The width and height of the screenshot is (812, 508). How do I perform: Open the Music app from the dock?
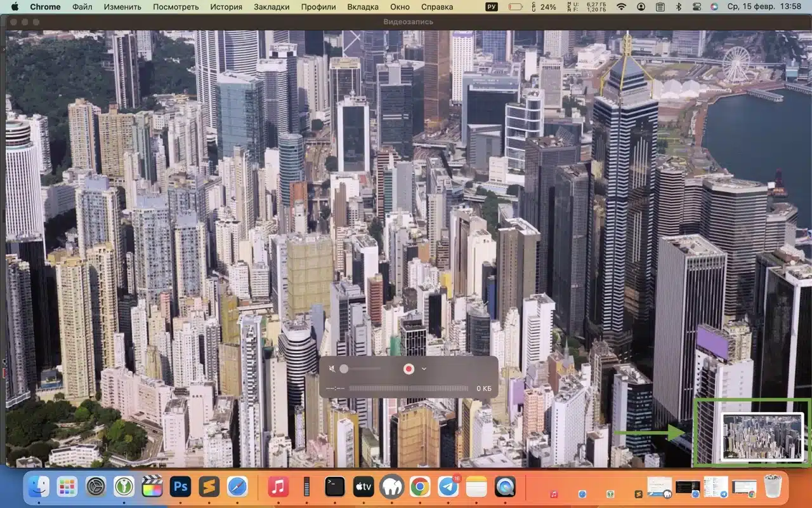tap(278, 487)
